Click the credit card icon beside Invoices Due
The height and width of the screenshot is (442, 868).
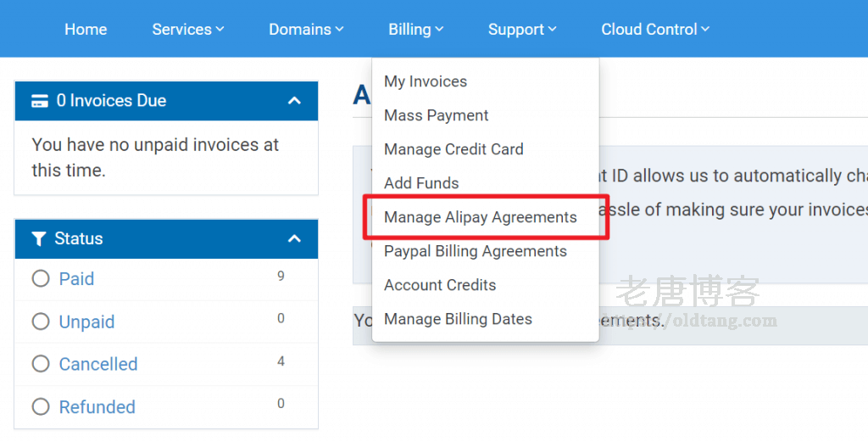[x=39, y=101]
